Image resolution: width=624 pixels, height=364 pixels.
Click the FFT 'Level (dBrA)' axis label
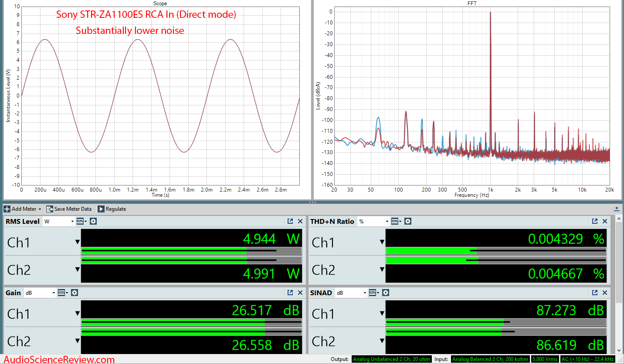(x=318, y=95)
